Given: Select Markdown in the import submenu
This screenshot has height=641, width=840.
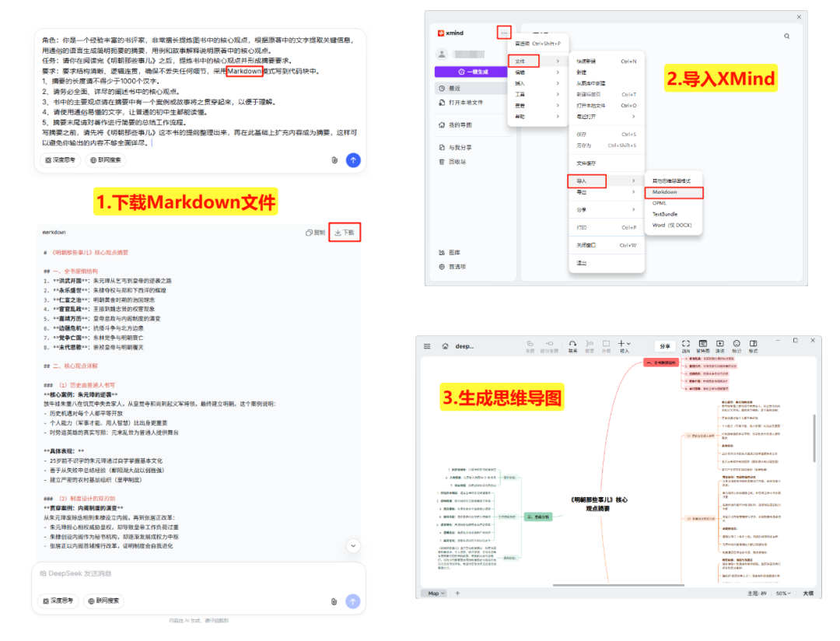Looking at the screenshot, I should tap(674, 192).
